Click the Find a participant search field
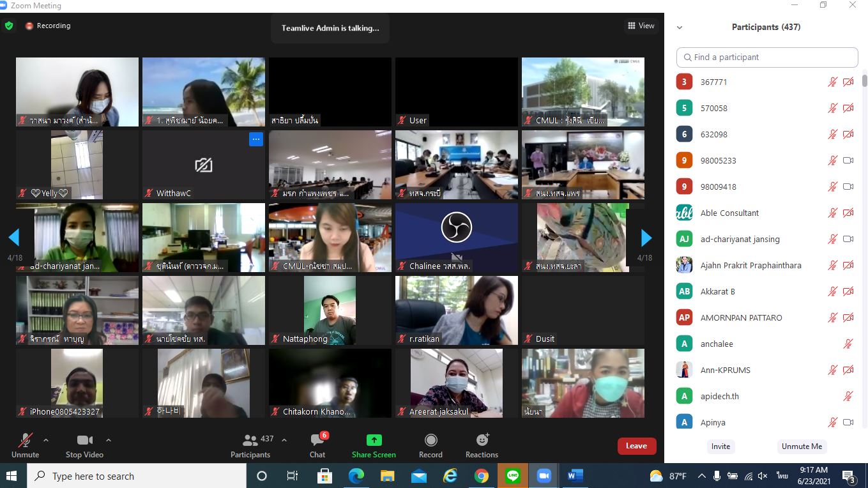Image resolution: width=868 pixels, height=488 pixels. (x=767, y=57)
